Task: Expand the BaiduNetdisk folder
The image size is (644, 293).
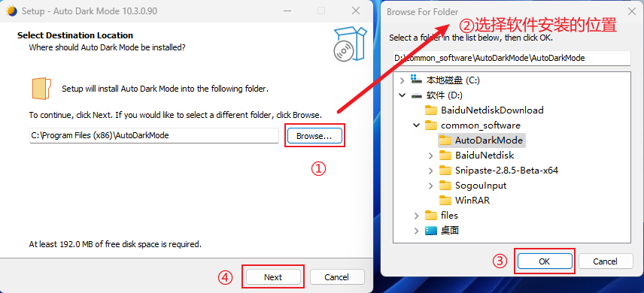Action: coord(430,156)
